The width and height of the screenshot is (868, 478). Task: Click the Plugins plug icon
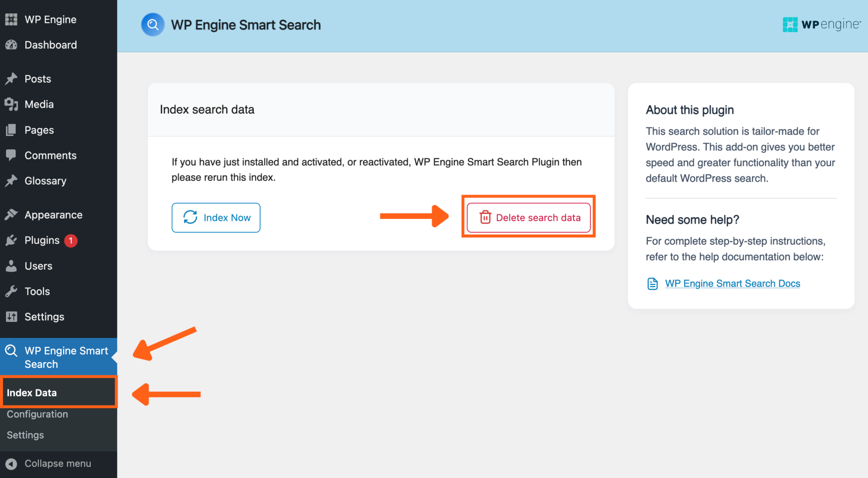[11, 240]
